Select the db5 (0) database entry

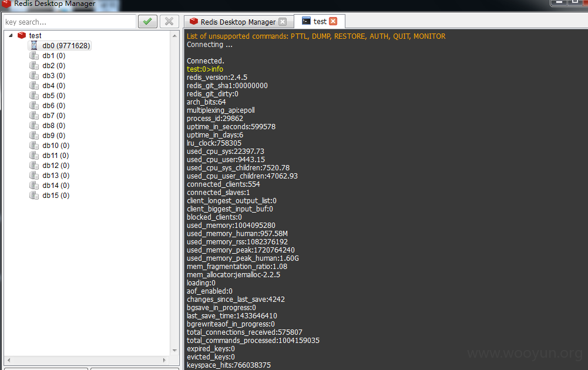coord(53,96)
